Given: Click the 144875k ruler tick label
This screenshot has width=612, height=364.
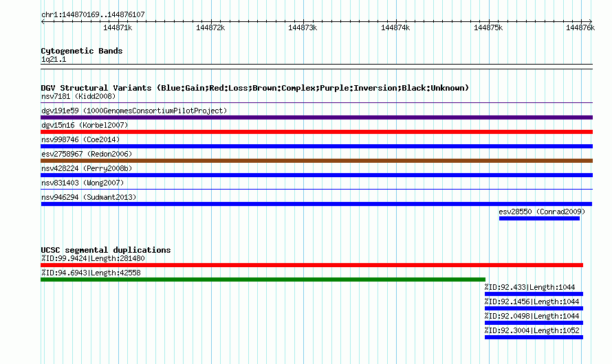Looking at the screenshot, I should pyautogui.click(x=488, y=27).
